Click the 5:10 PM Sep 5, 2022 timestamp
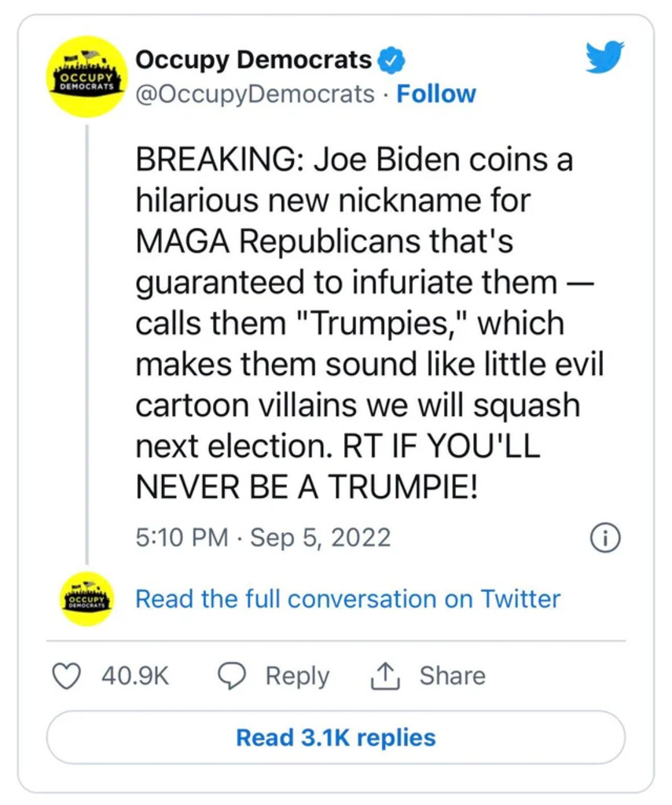Viewport: 672px width, 805px height. point(263,538)
